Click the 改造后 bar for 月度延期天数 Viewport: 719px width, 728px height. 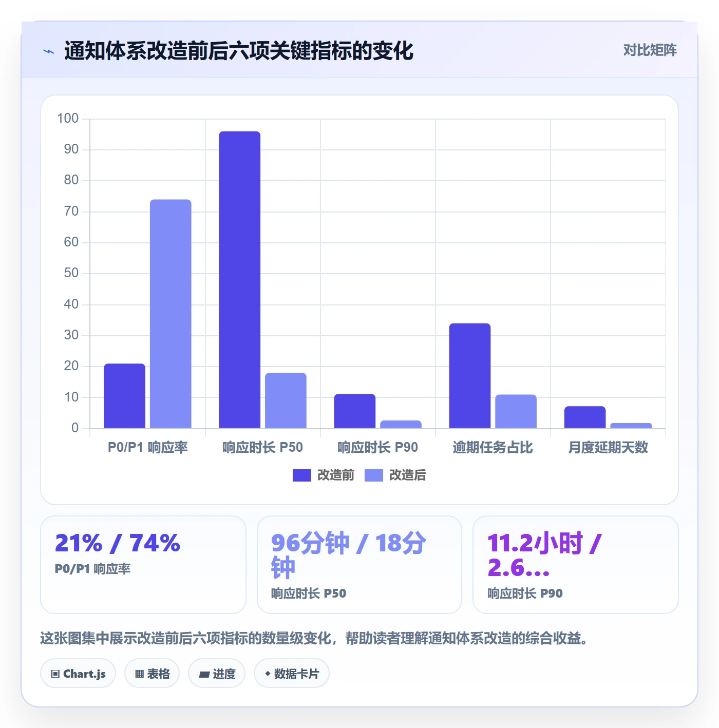(x=631, y=426)
